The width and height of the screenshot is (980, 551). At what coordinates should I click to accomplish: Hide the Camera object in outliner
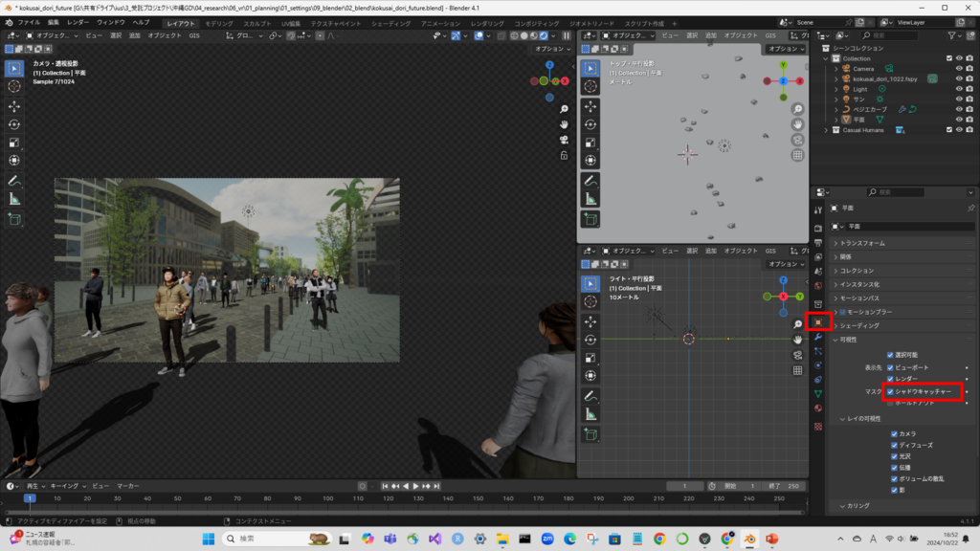point(958,69)
